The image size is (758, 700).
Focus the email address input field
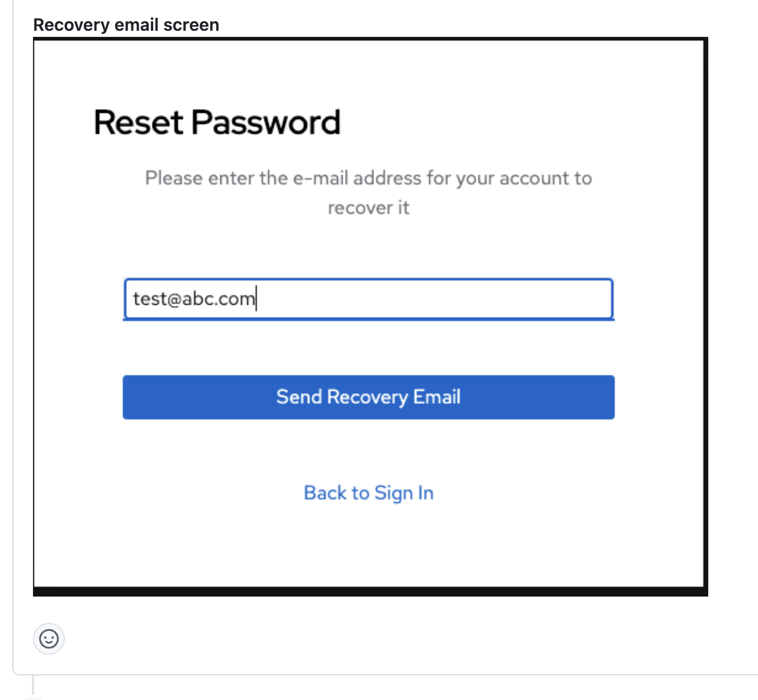[x=368, y=299]
